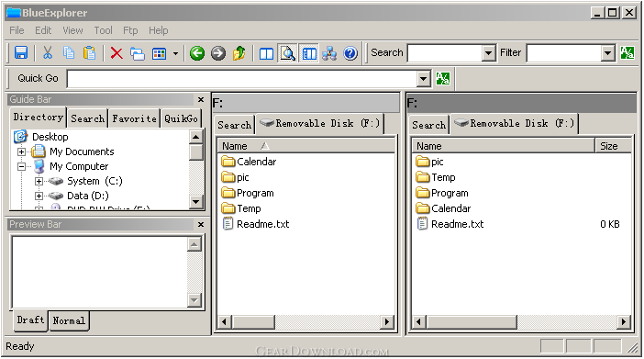The width and height of the screenshot is (644, 359).
Task: Toggle the guide bar panel icon
Action: point(309,53)
